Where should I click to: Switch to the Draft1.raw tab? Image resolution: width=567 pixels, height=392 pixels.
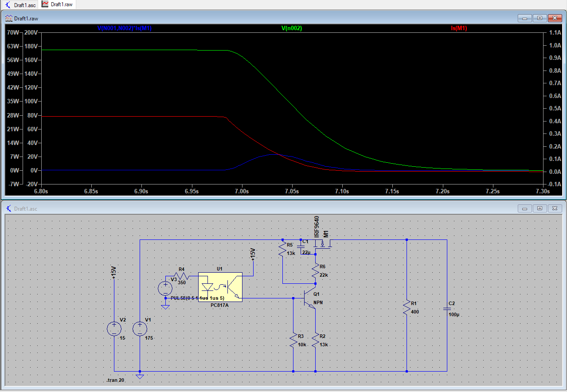[x=58, y=4]
